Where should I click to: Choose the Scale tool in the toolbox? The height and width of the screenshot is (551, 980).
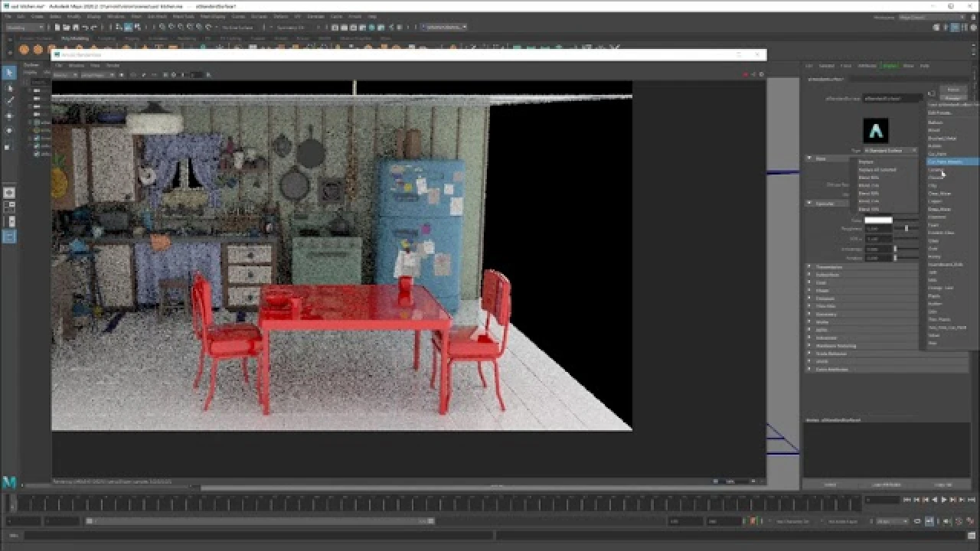tap(9, 145)
